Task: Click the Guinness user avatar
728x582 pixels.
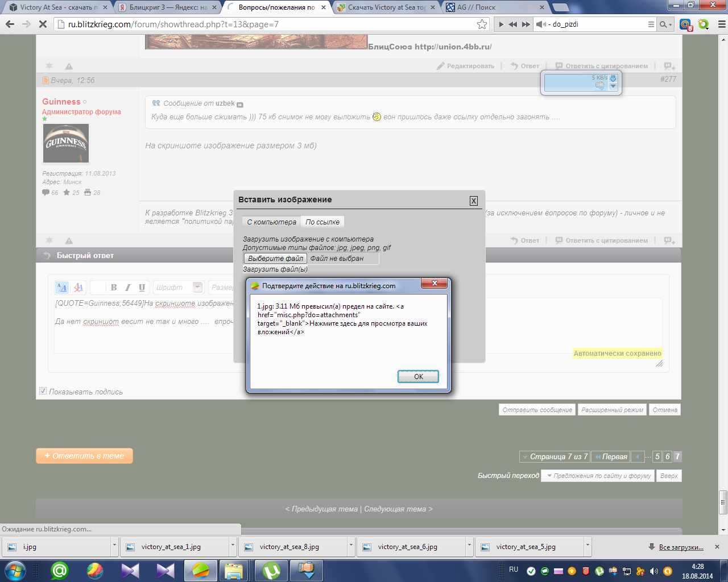Action: [65, 144]
